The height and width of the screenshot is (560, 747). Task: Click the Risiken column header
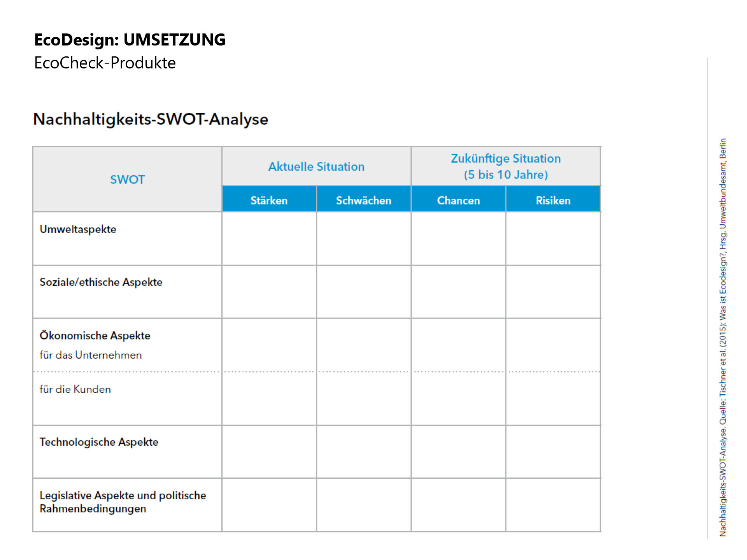553,200
